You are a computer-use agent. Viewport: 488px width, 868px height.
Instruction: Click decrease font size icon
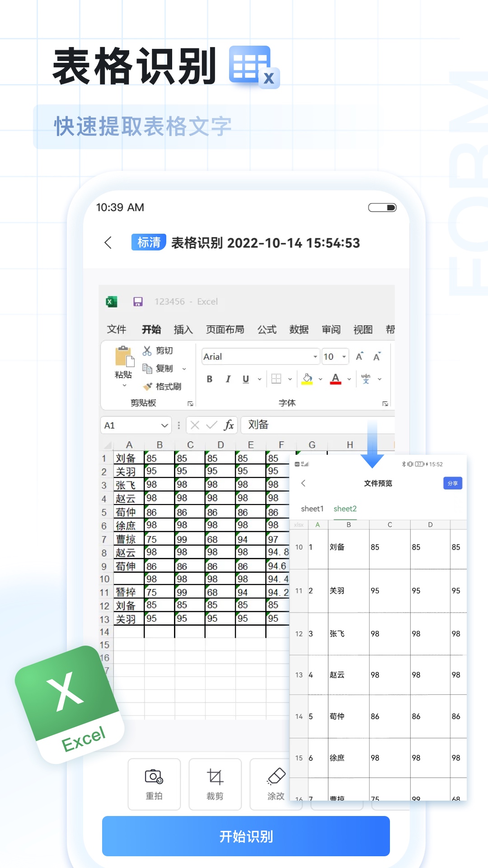pyautogui.click(x=377, y=357)
